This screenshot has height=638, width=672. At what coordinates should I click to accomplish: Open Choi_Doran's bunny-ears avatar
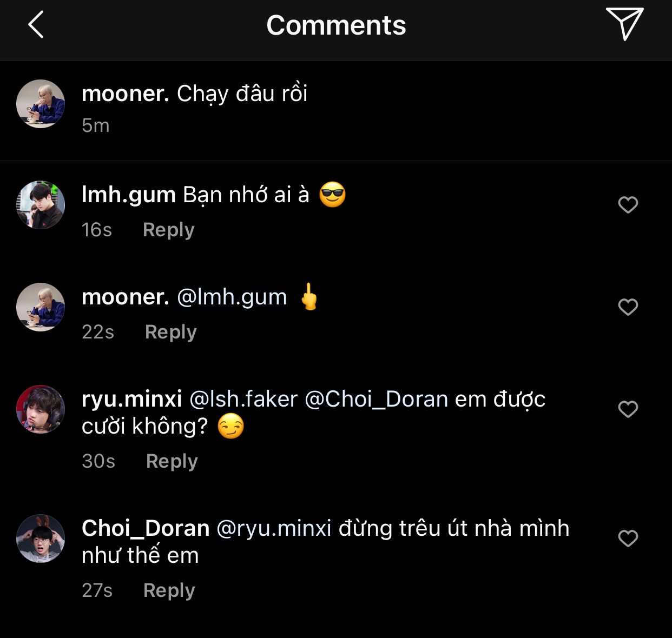point(41,539)
